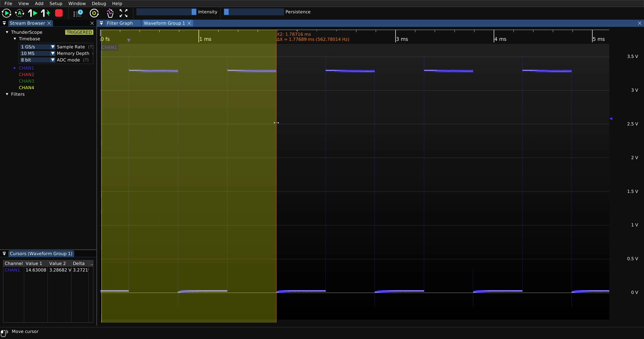Click the refresh settings gear icon
Screen dimensions: 644x339
pyautogui.click(x=94, y=13)
